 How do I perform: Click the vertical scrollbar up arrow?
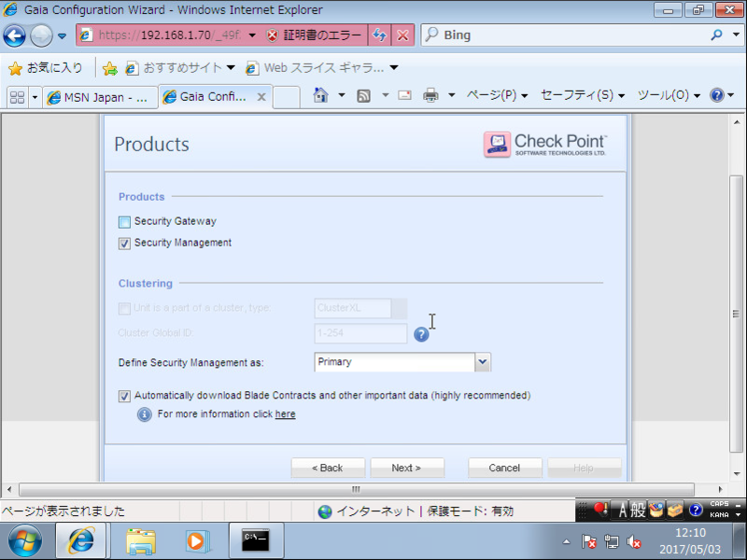point(737,122)
